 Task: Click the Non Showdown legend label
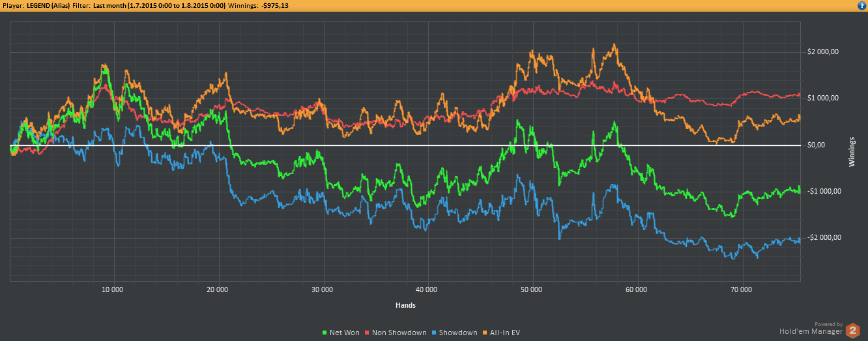coord(399,333)
